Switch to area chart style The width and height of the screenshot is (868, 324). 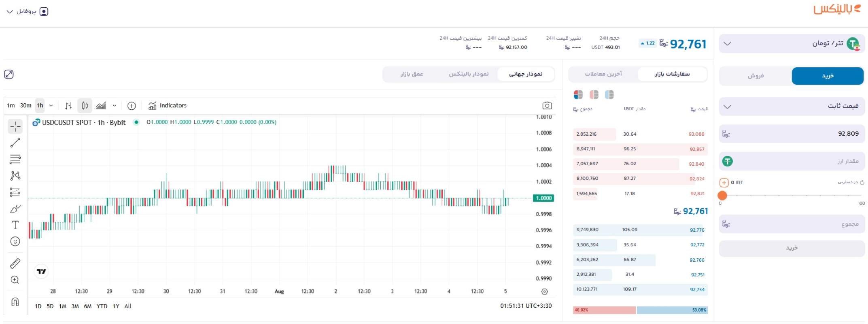[101, 106]
